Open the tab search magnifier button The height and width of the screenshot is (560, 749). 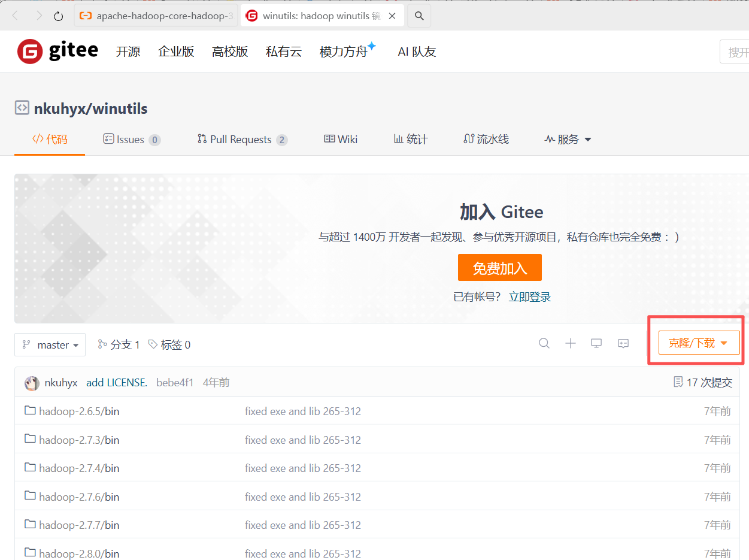click(419, 16)
